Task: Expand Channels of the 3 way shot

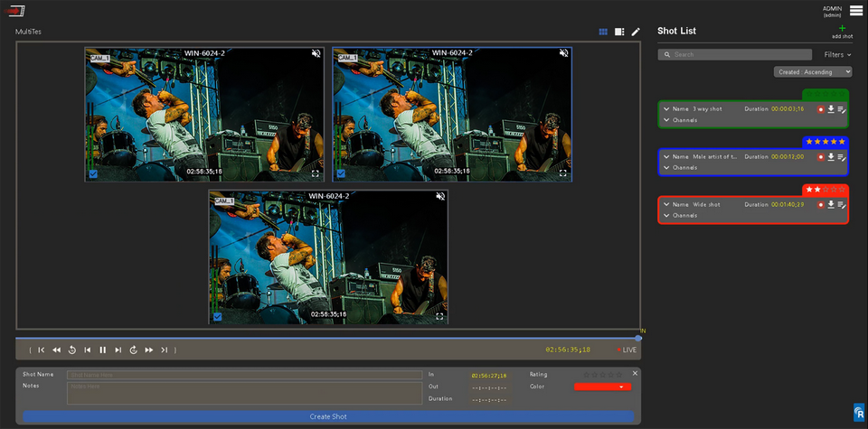Action: coord(666,120)
